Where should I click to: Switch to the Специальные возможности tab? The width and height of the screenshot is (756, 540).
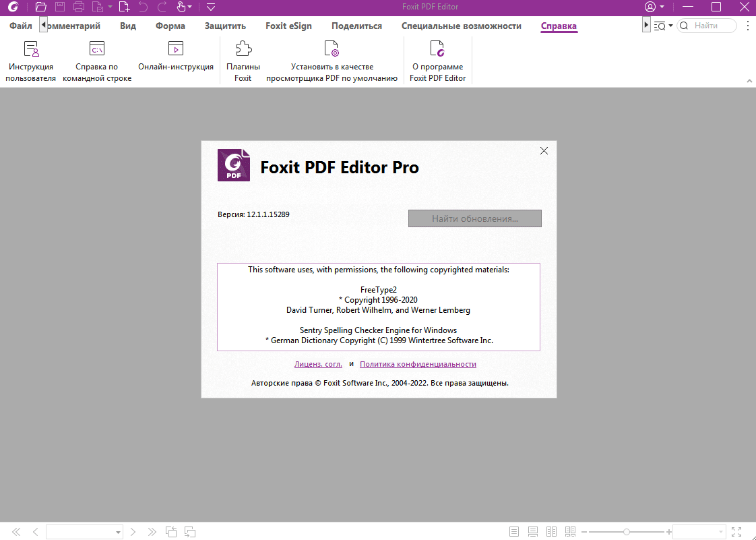click(x=462, y=26)
